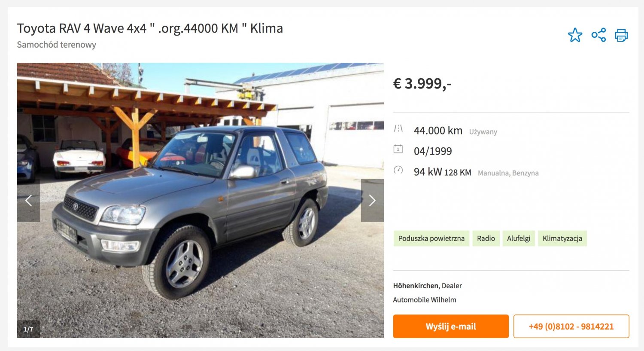Click the mileage road icon
The height and width of the screenshot is (351, 644).
tap(398, 128)
